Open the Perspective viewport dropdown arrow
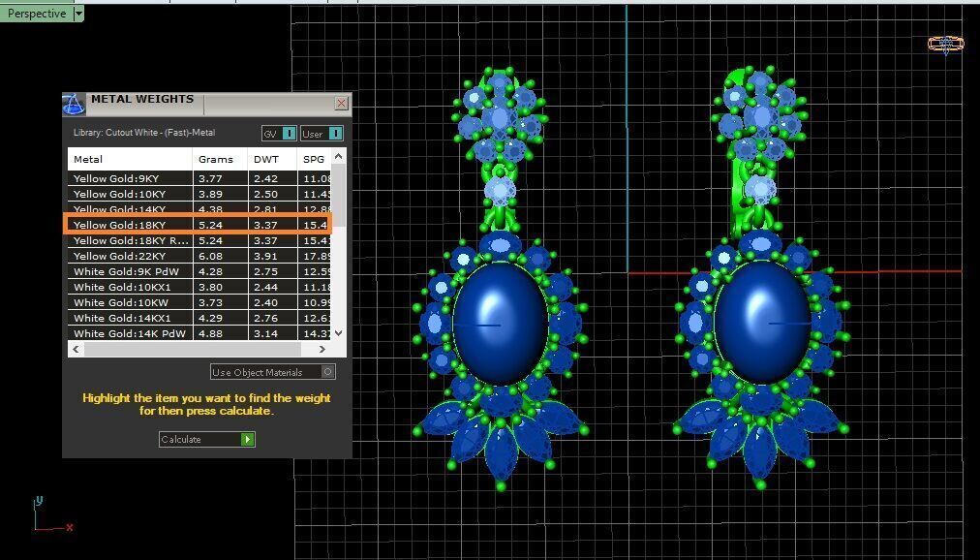Viewport: 980px width, 560px height. coord(78,14)
